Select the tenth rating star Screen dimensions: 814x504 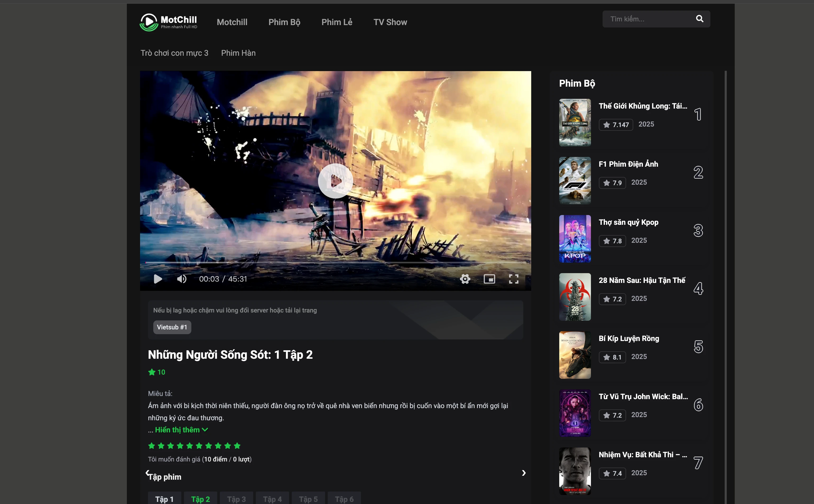click(237, 445)
